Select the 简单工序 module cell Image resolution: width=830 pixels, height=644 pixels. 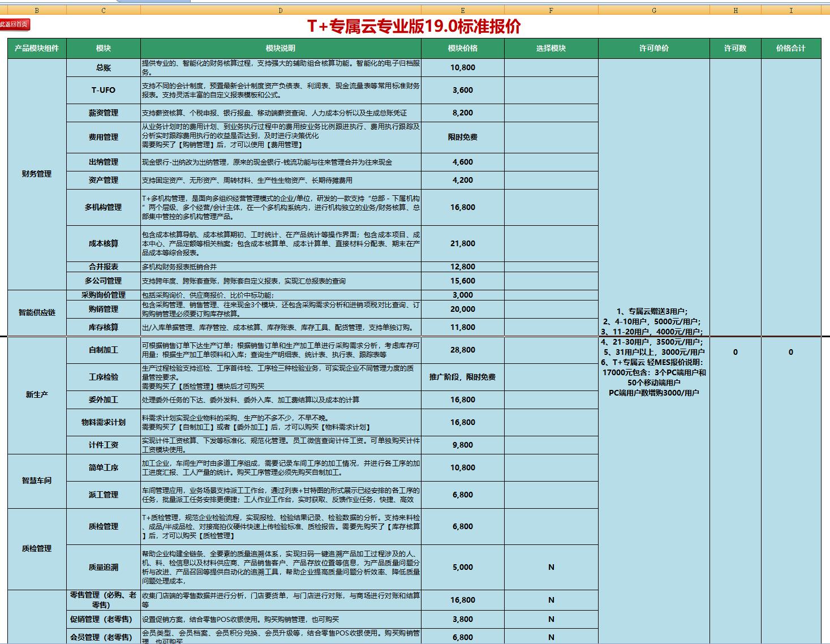pos(103,467)
